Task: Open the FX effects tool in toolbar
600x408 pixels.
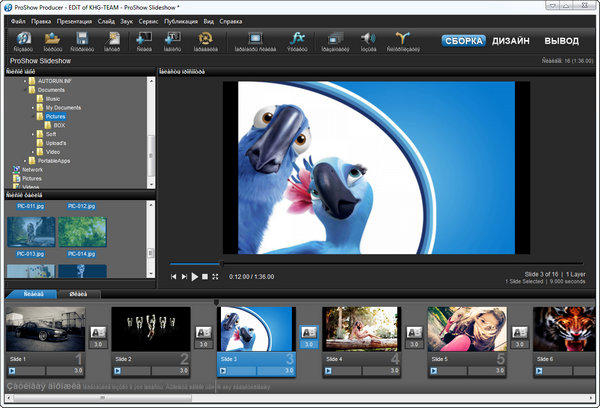Action: point(296,40)
